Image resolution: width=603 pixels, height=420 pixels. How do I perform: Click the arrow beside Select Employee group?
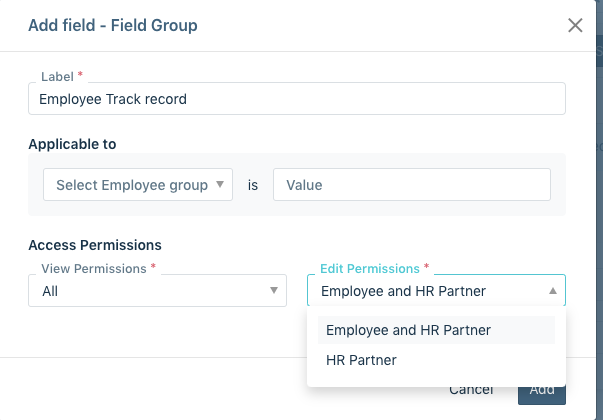[220, 184]
